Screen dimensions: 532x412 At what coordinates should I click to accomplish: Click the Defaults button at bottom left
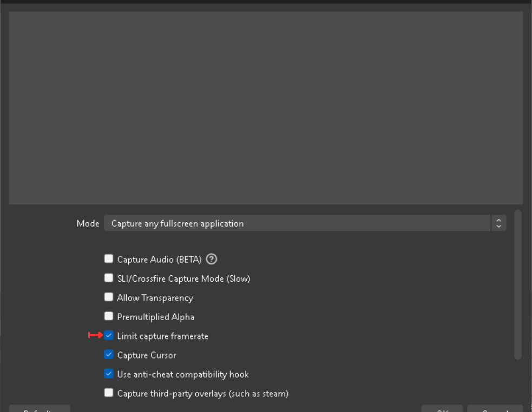40,408
